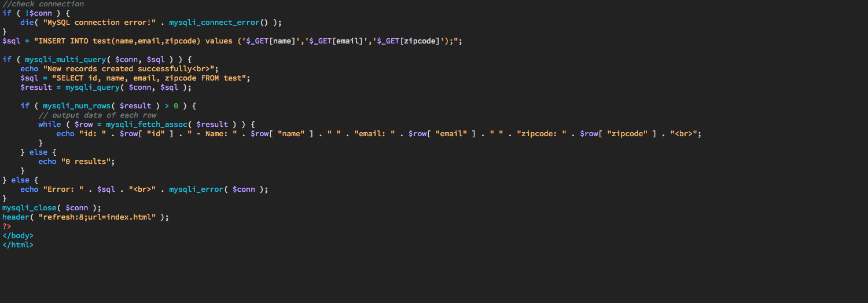Click mysqli_multi_query function name
This screenshot has width=868, height=303.
[x=65, y=60]
